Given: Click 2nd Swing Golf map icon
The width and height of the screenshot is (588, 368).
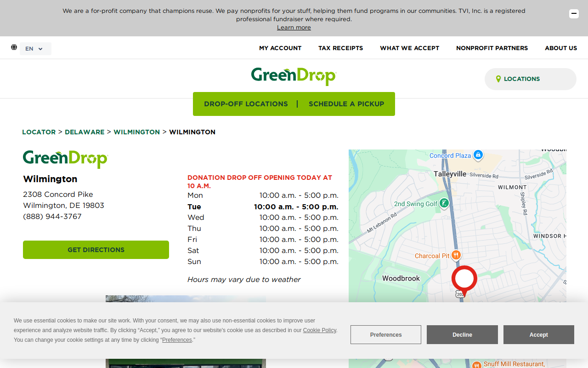Looking at the screenshot, I should click(444, 203).
